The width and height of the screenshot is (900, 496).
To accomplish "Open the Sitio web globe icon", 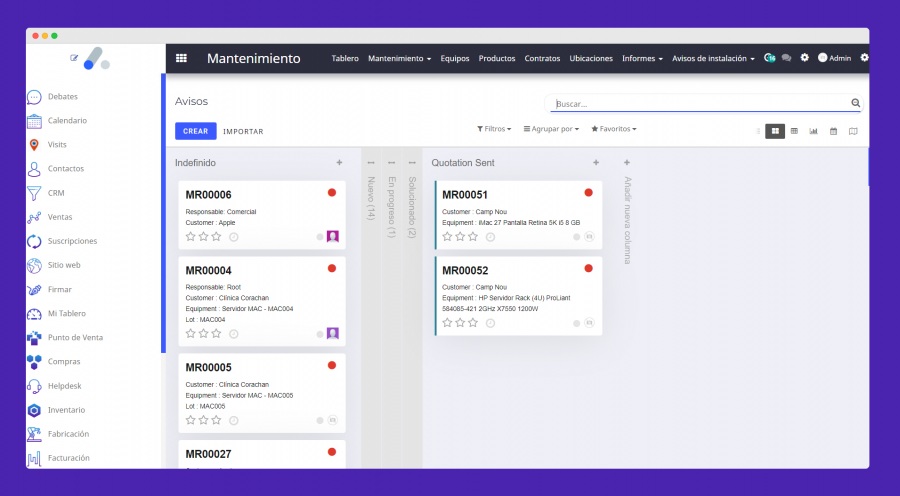I will pos(34,266).
